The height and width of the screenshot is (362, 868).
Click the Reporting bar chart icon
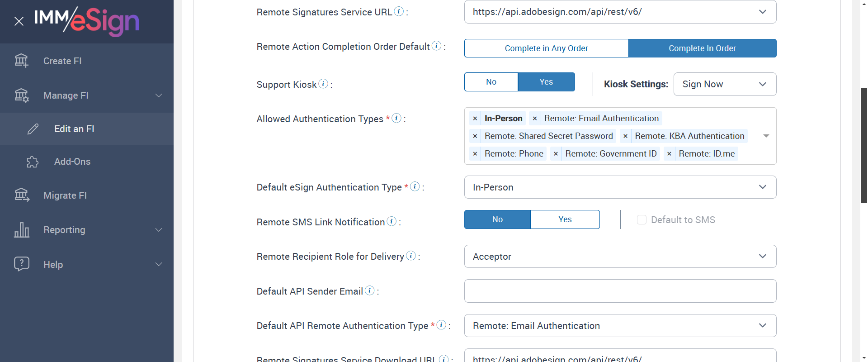click(x=22, y=230)
